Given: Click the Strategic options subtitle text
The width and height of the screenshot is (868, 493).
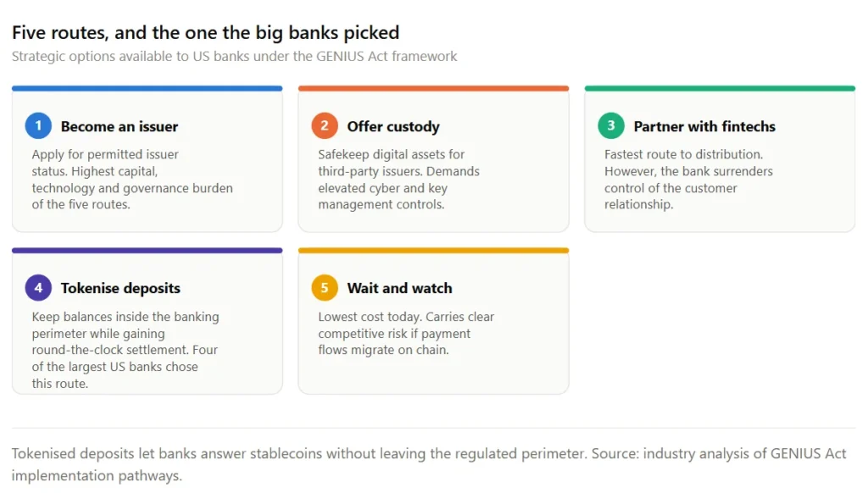Looking at the screenshot, I should coord(234,57).
